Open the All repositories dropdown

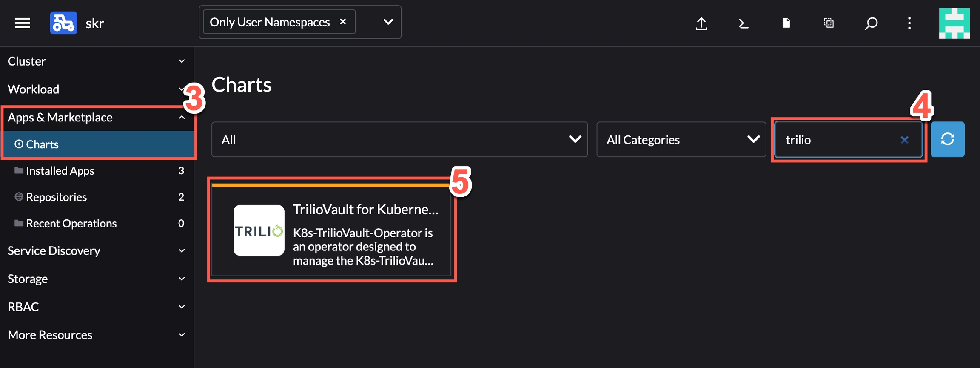(399, 139)
